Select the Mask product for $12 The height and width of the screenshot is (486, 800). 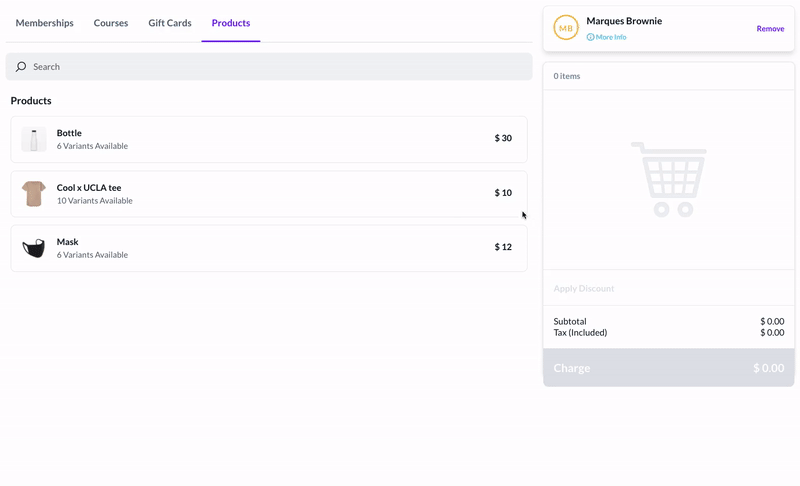(269, 248)
